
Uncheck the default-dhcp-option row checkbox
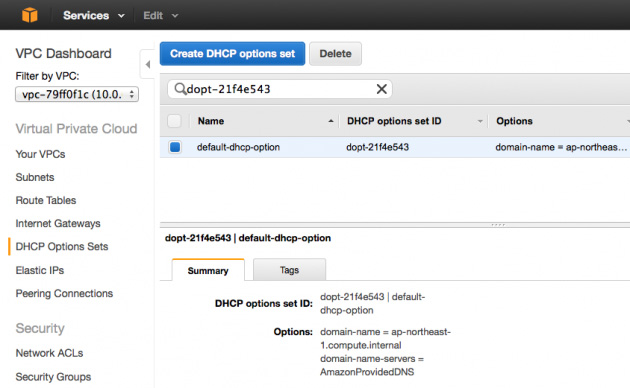[175, 147]
